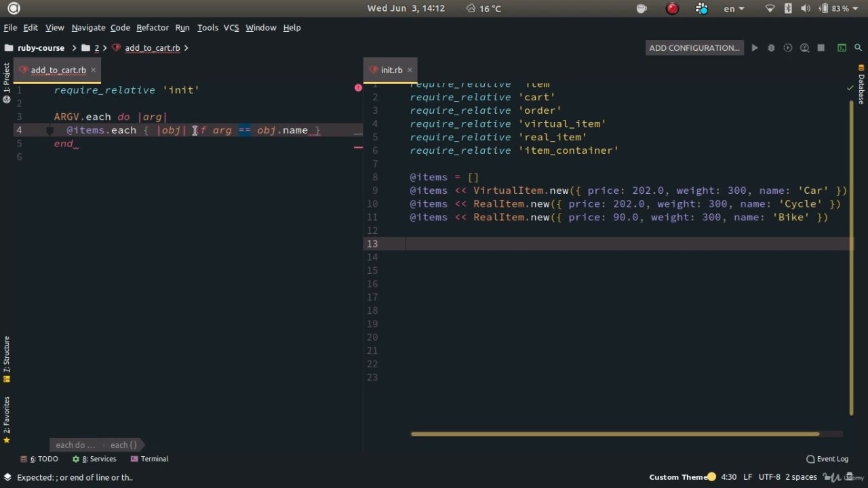
Task: Open the File menu
Action: (10, 28)
